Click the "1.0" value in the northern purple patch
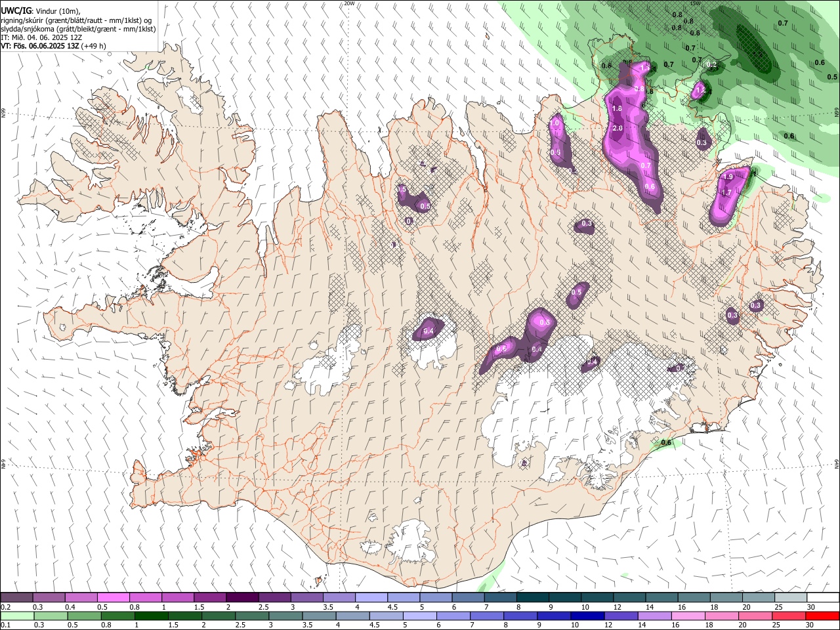The height and width of the screenshot is (630, 840). click(x=555, y=123)
